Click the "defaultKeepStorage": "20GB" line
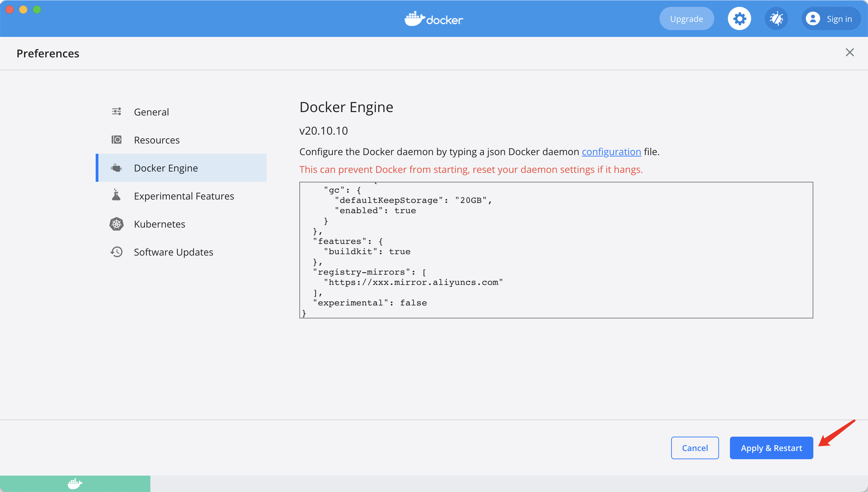Screen dimensions: 868x492 tap(413, 200)
